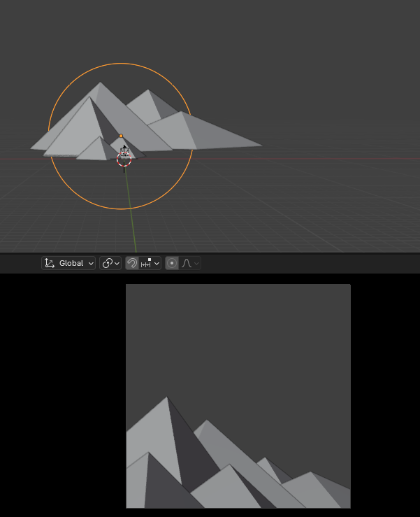This screenshot has height=517, width=420.
Task: Click the red-white 3D cursor in viewport
Action: click(124, 160)
